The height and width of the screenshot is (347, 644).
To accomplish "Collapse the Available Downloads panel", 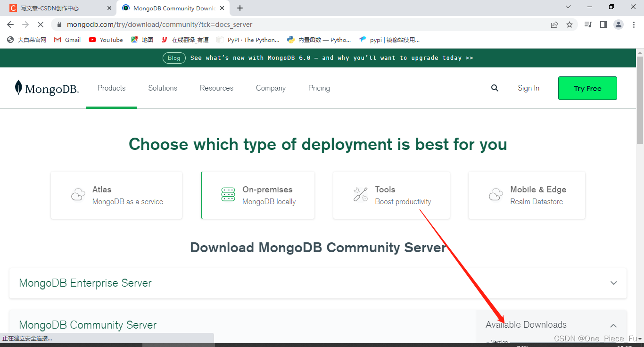I will [x=613, y=325].
